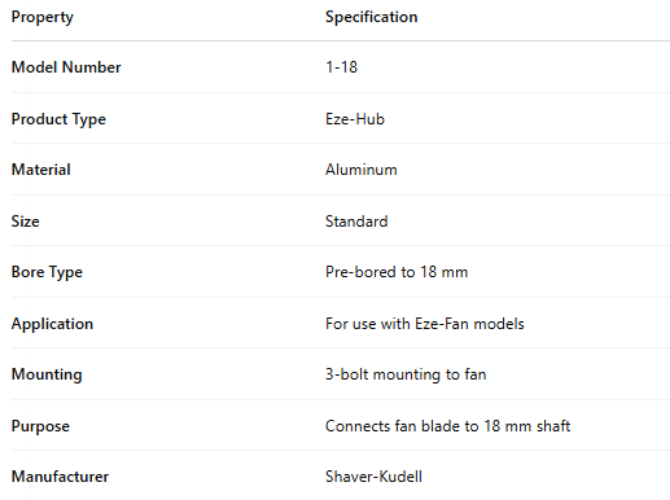Click the fan blade to shaft purpose text
This screenshot has width=670, height=500.
coord(447,426)
